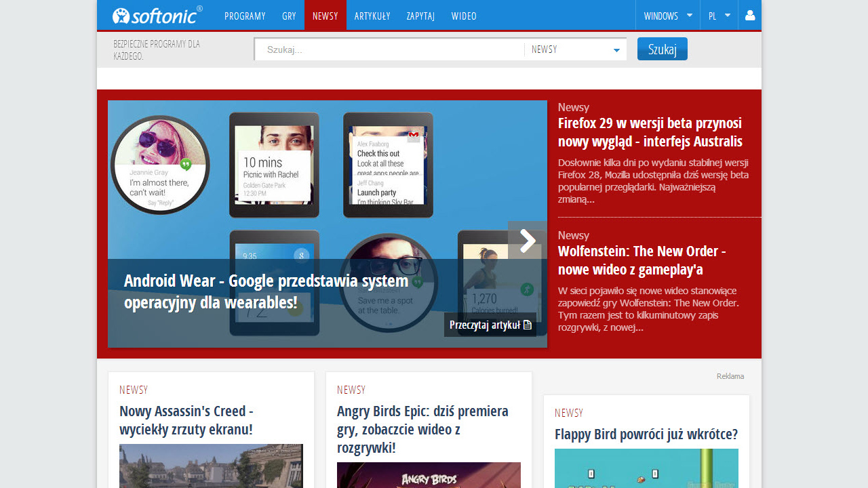Open the Firefox 29 beta news headline
Screen dimensions: 868x488
click(650, 132)
